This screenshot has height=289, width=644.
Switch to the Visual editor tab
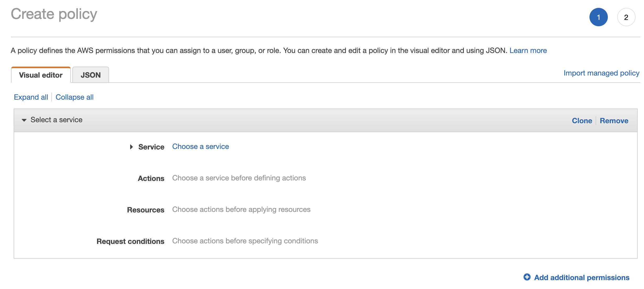pos(40,75)
